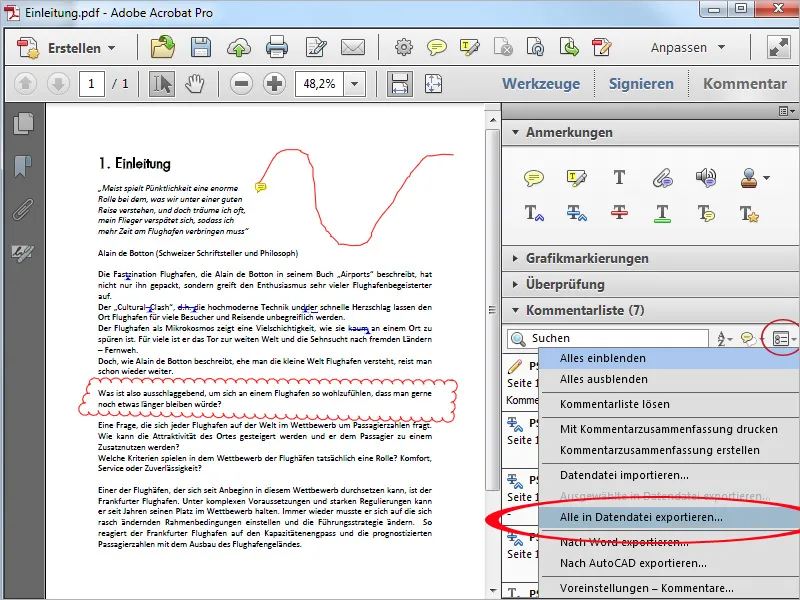
Task: Click the yellow comment note on the page
Action: click(260, 187)
